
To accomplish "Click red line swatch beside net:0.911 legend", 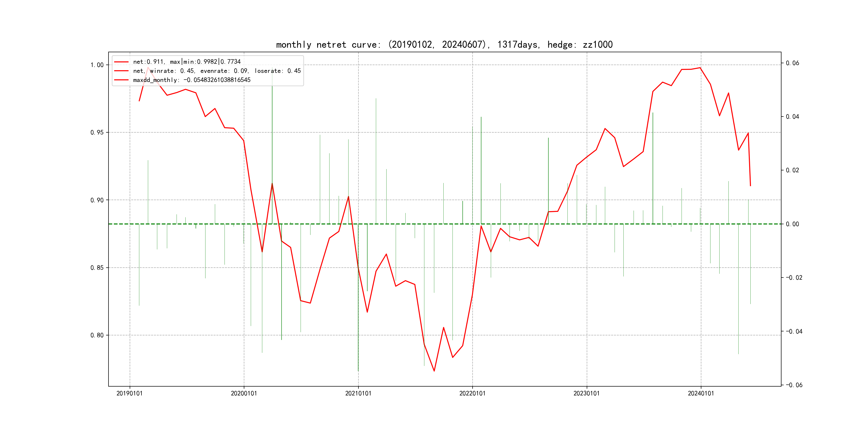I will [121, 62].
